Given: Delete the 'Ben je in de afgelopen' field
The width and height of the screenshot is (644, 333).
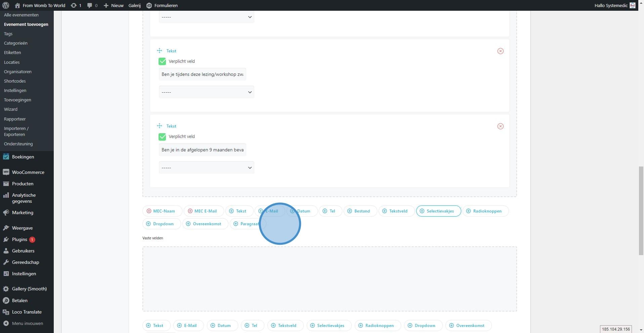Looking at the screenshot, I should click(500, 126).
